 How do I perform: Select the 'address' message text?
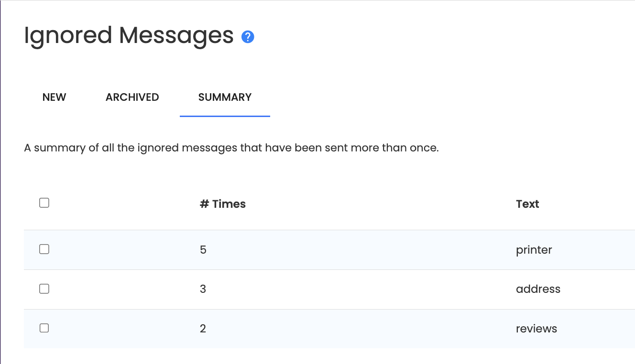(538, 289)
